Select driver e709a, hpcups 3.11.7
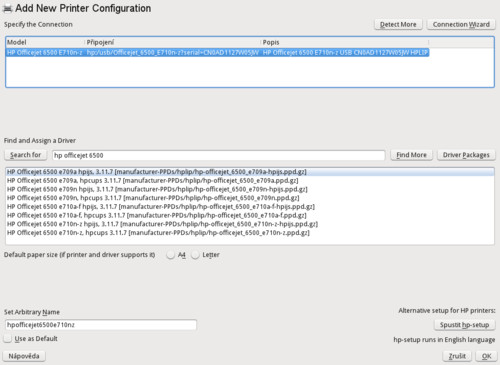Viewport: 500px width, 365px height. pyautogui.click(x=250, y=181)
